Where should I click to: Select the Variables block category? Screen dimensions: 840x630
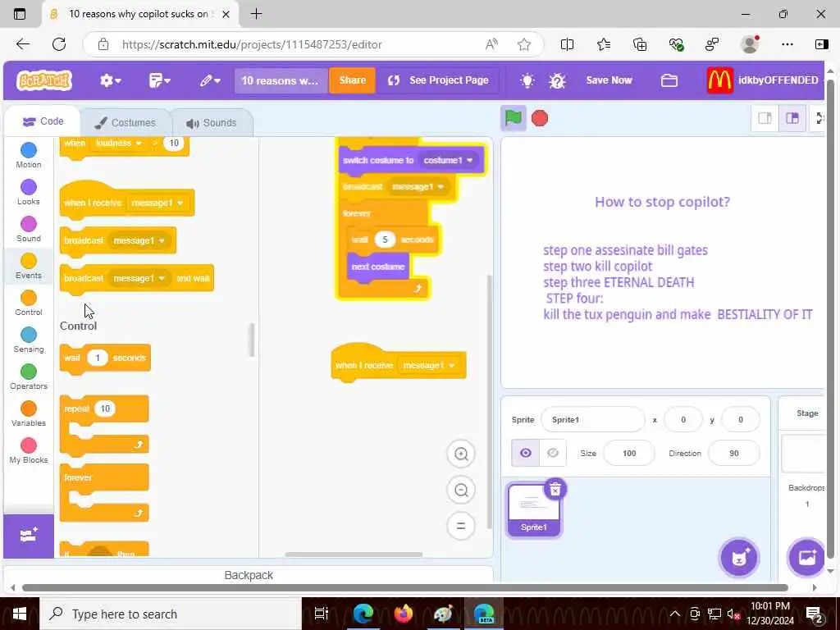[29, 414]
